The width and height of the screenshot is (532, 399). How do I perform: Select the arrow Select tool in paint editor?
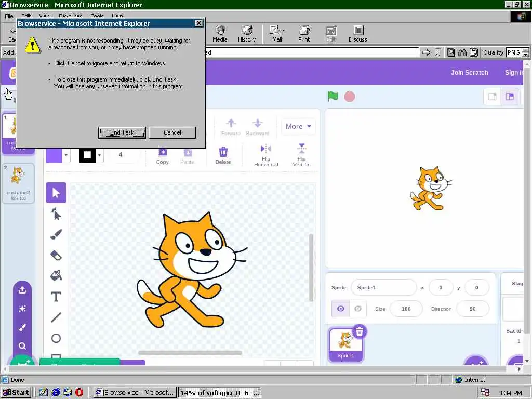[56, 193]
